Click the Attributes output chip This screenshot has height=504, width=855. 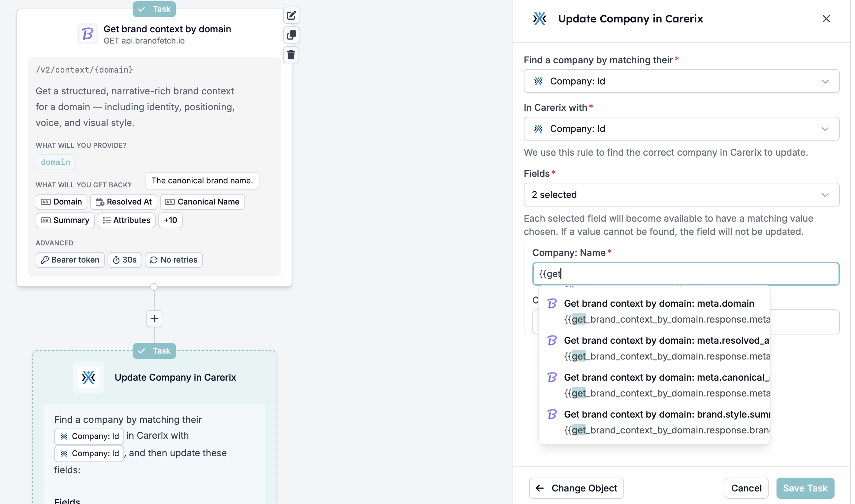pos(127,220)
